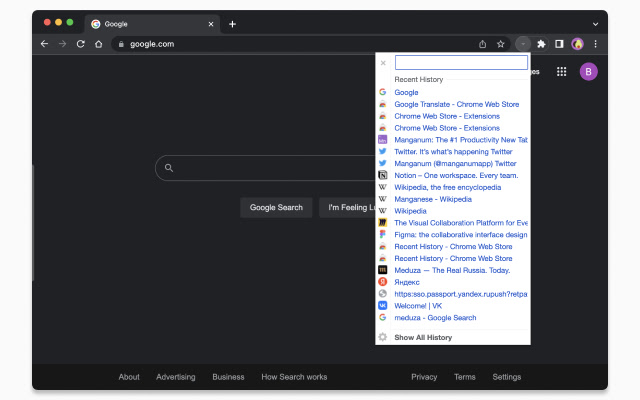Open Google Translate - Chrome Web Store entry
The height and width of the screenshot is (400, 640).
pos(456,104)
